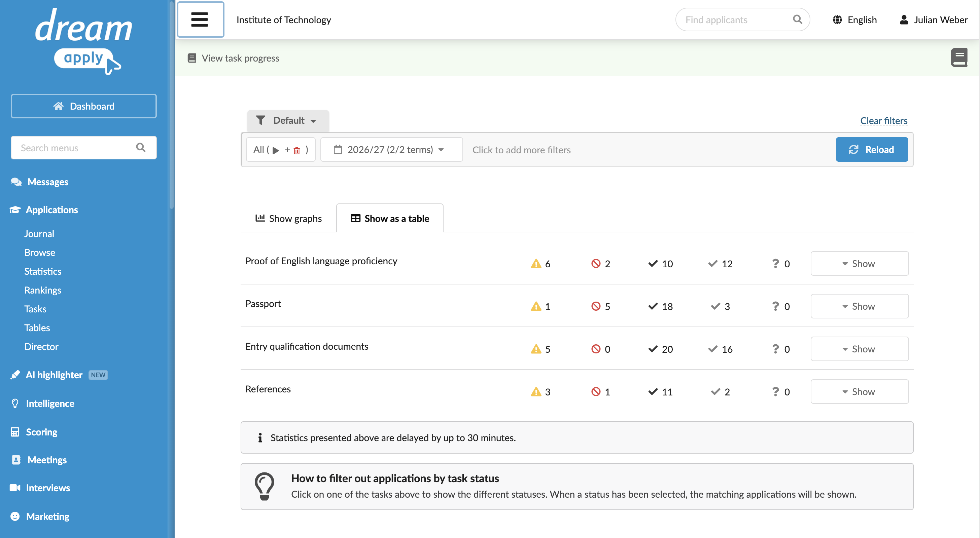This screenshot has height=538, width=980.
Task: Click dark check count 20 for Entry qualification
Action: click(660, 349)
